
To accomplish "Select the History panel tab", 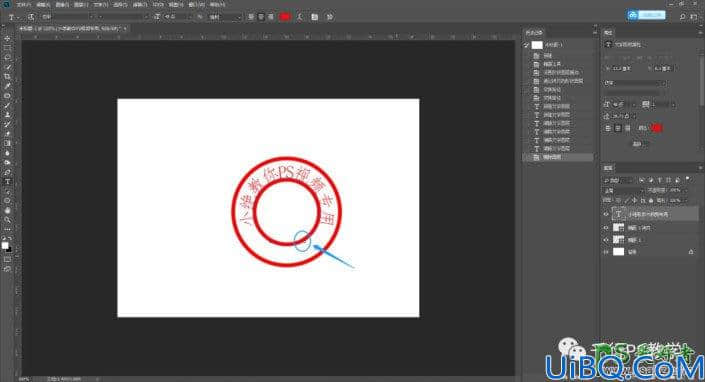I will pos(534,32).
